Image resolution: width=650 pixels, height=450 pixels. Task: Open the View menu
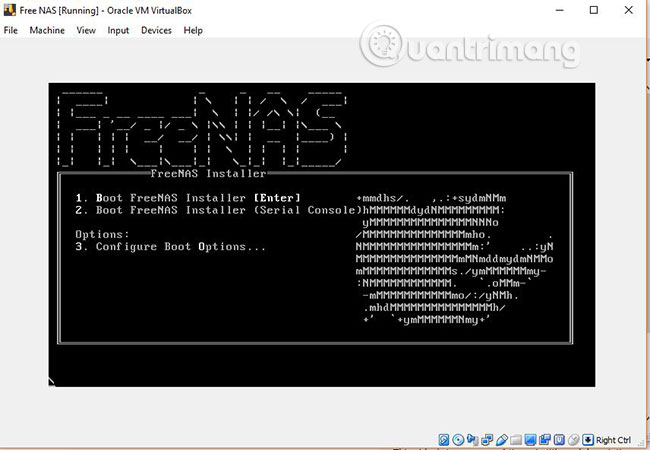tap(86, 30)
